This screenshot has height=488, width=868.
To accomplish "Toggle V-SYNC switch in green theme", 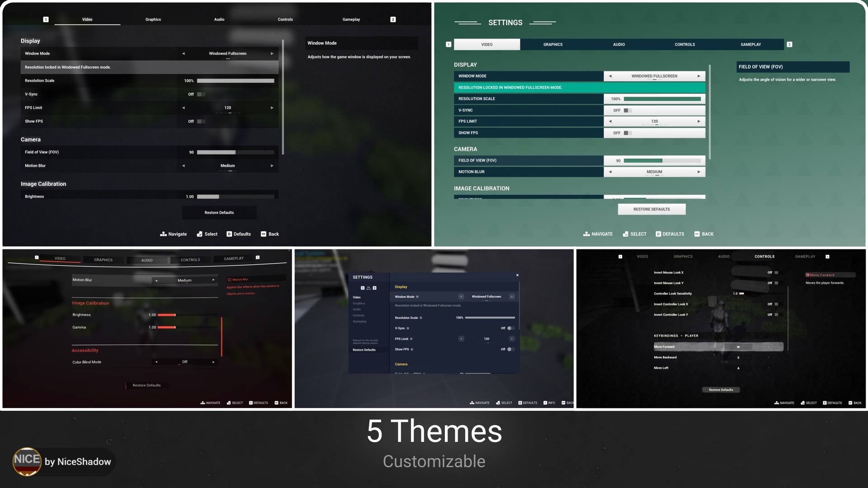I will tap(627, 110).
